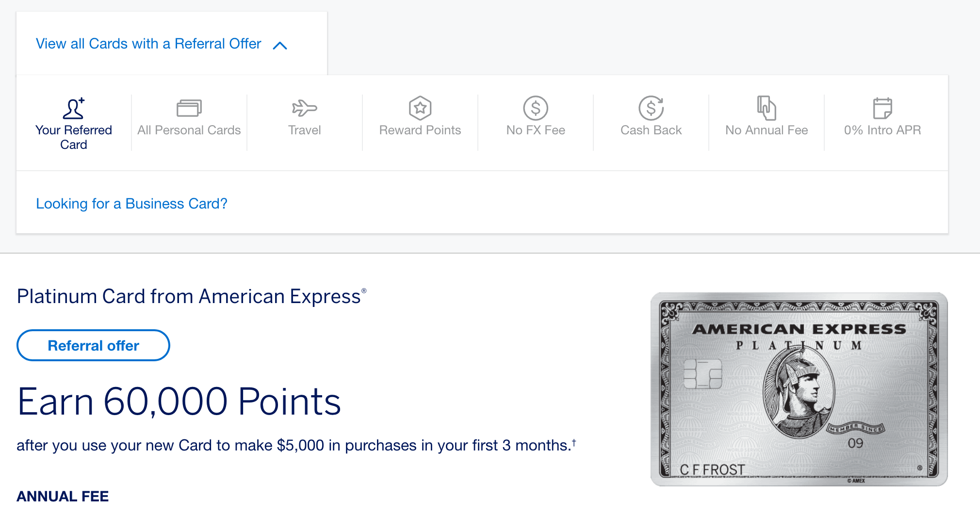Select the No Annual Fee filter label
The height and width of the screenshot is (514, 980).
[767, 130]
